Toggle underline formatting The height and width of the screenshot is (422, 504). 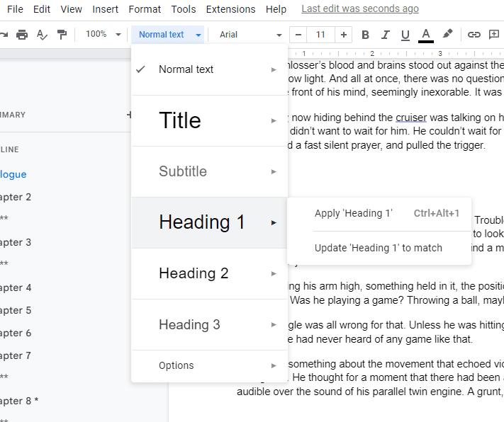[x=405, y=35]
